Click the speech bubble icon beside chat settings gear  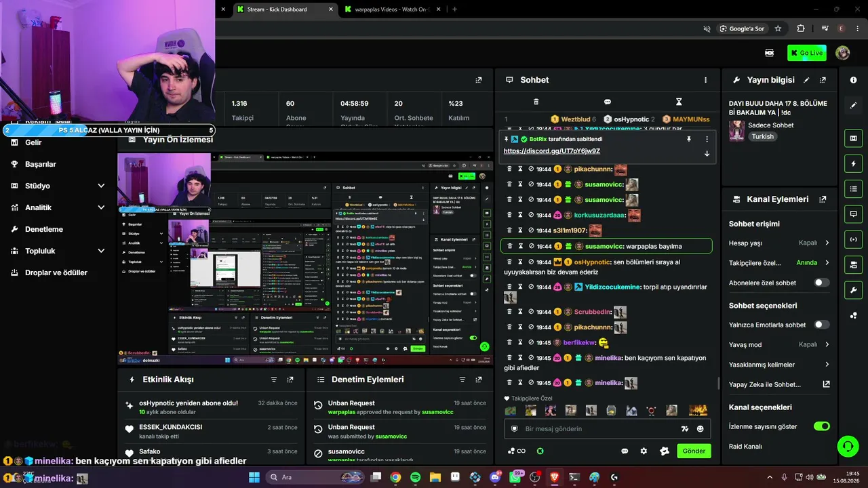point(625,451)
